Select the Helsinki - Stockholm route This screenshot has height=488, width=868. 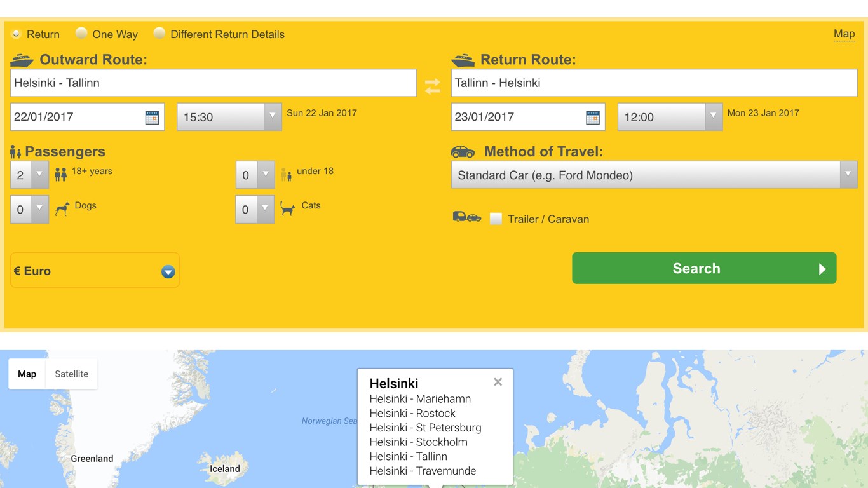tap(419, 442)
